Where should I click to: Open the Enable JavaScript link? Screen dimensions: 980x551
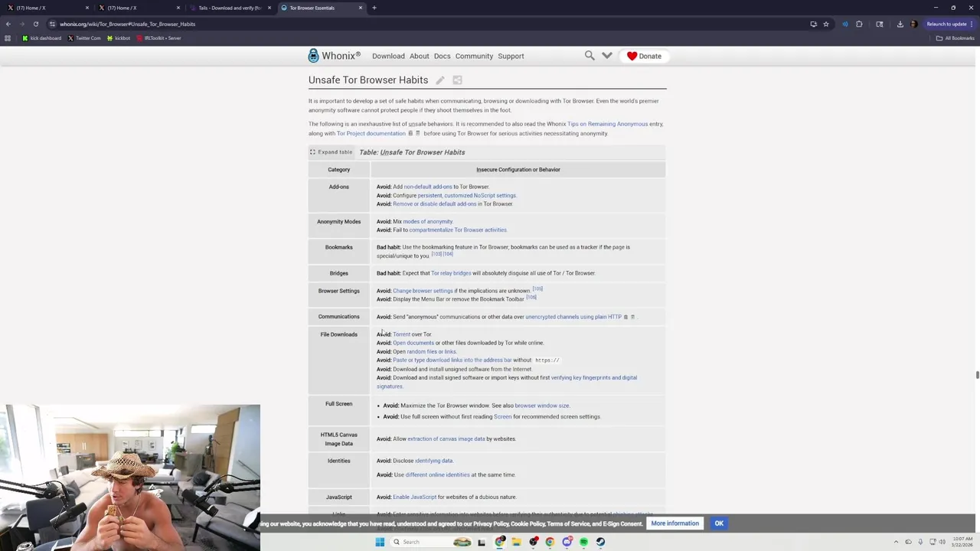click(x=414, y=497)
